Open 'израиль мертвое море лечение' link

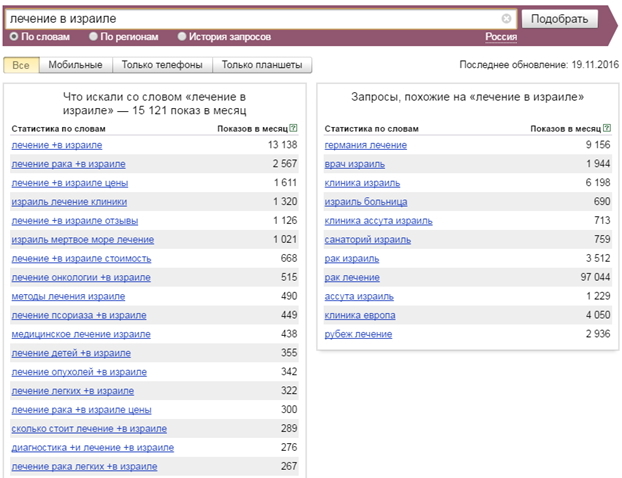tap(83, 240)
